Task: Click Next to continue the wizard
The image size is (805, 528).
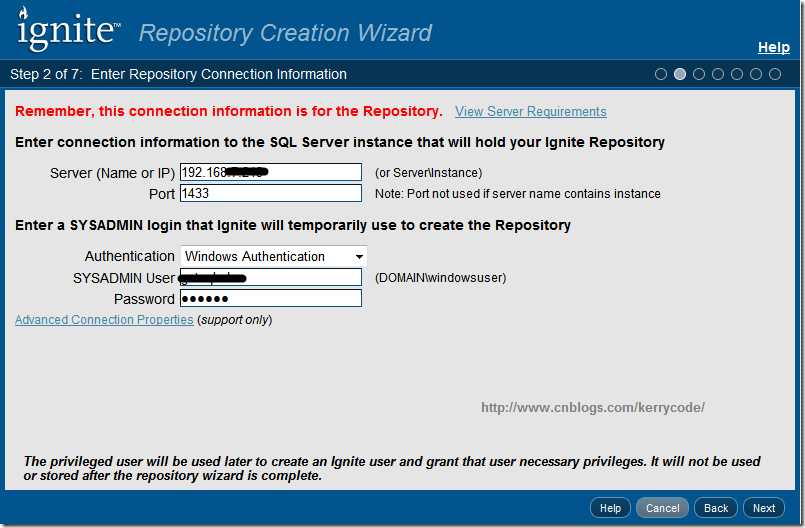Action: [764, 508]
